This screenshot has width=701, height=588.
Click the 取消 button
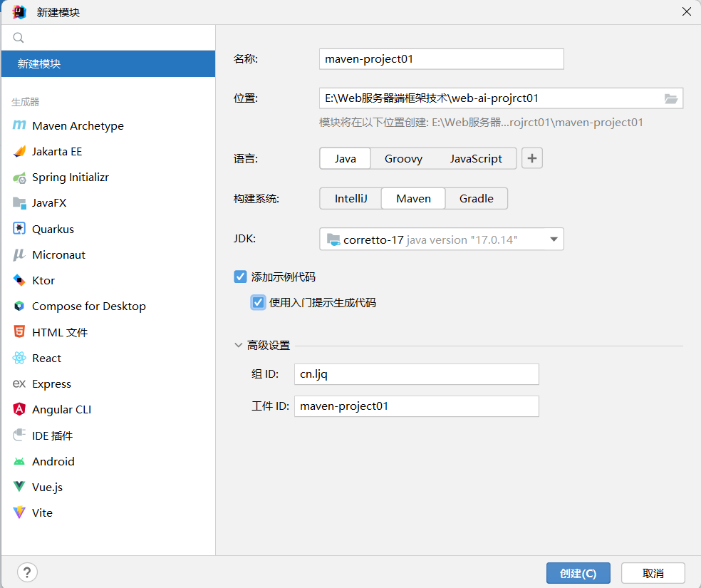click(x=653, y=573)
